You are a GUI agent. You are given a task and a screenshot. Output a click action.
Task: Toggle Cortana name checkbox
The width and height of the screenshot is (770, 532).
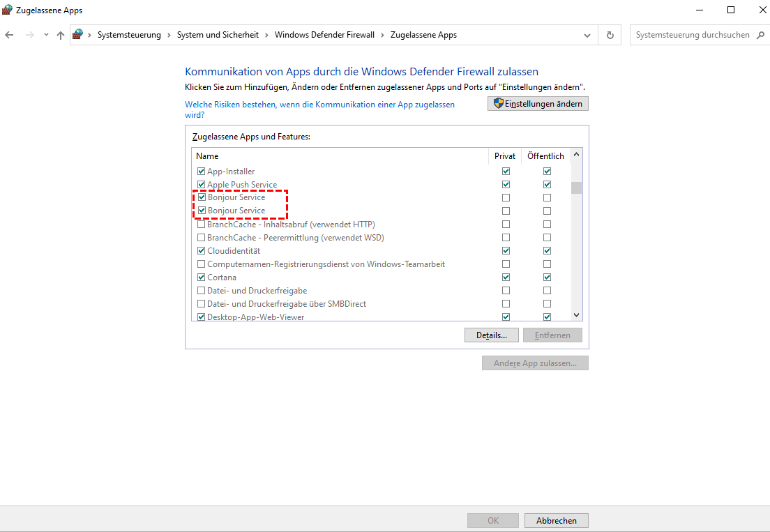tap(201, 278)
